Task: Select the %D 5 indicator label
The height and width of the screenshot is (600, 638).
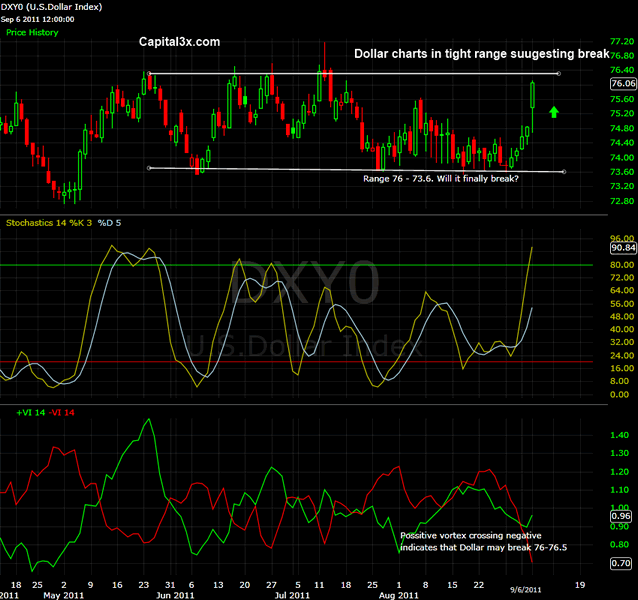Action: (x=109, y=223)
